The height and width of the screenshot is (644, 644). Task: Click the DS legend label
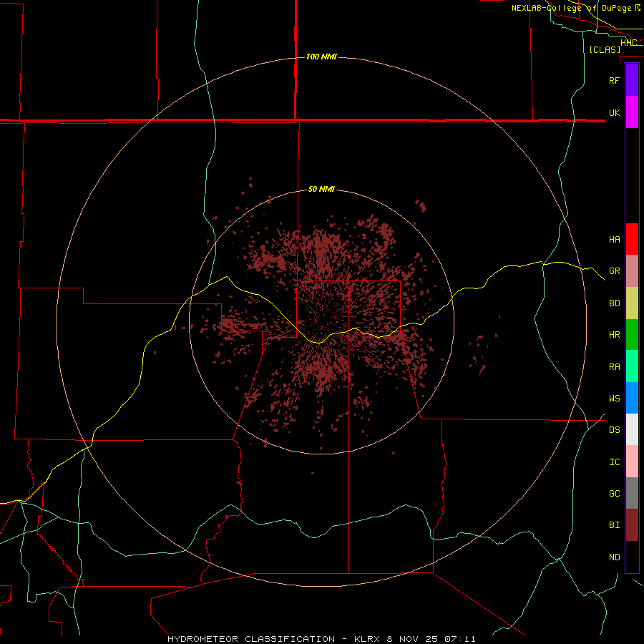614,430
